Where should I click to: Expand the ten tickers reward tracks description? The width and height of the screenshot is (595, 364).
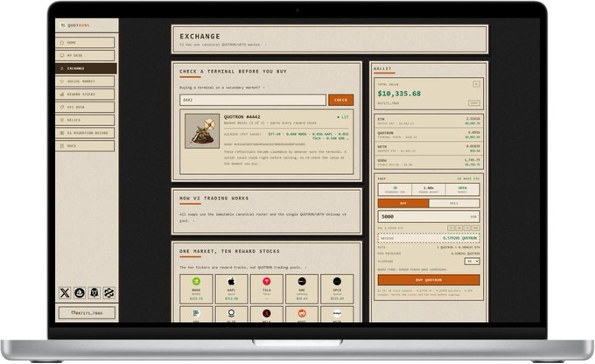point(305,268)
